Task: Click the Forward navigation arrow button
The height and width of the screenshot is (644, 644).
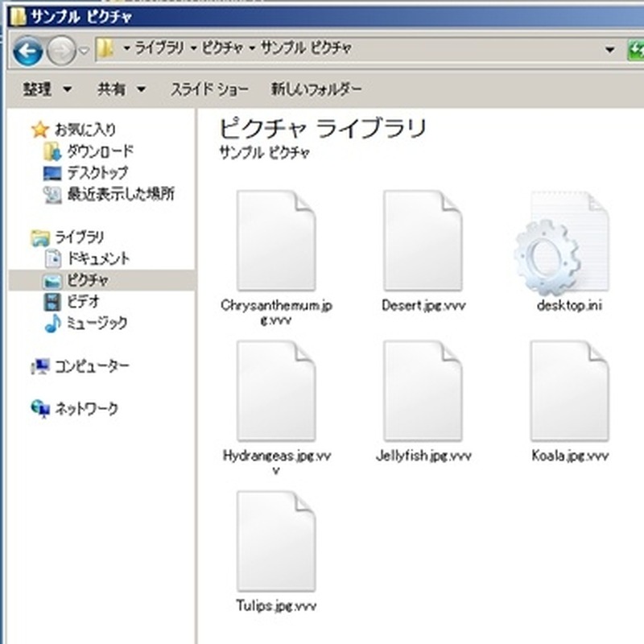Action: tap(61, 51)
